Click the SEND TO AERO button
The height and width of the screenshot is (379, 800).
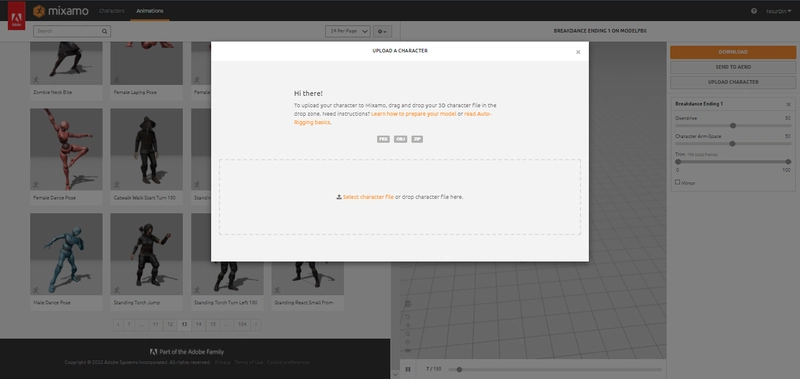[x=733, y=67]
